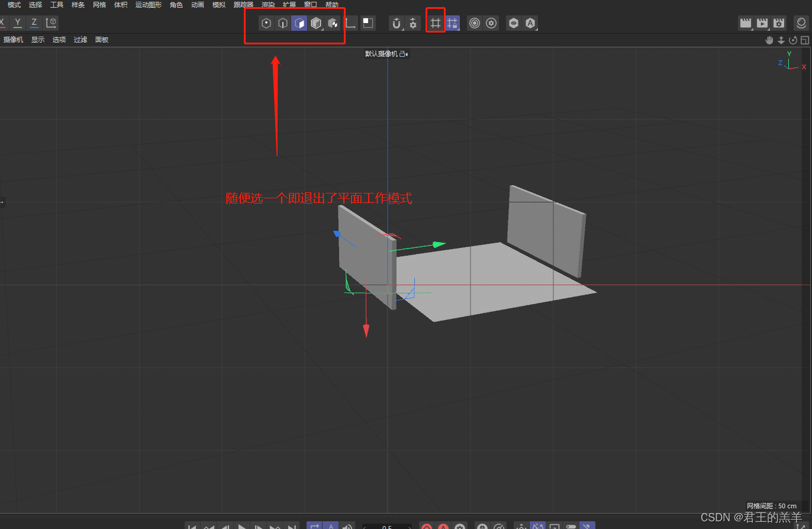Open the Model mode icon group

point(317,24)
